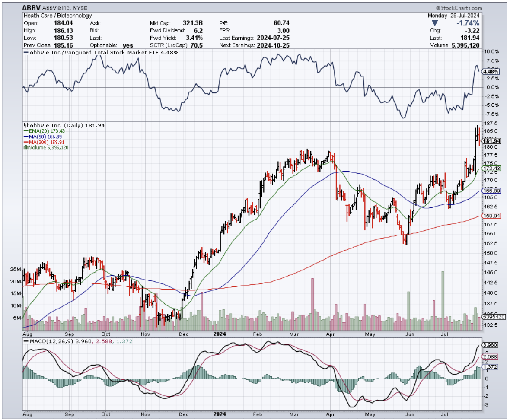Click the blue MA(50) legend line marker
The width and height of the screenshot is (510, 420).
coord(26,137)
